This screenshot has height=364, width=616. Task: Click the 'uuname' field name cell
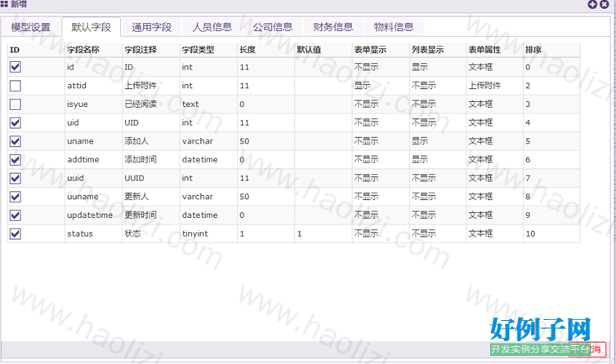tap(93, 197)
